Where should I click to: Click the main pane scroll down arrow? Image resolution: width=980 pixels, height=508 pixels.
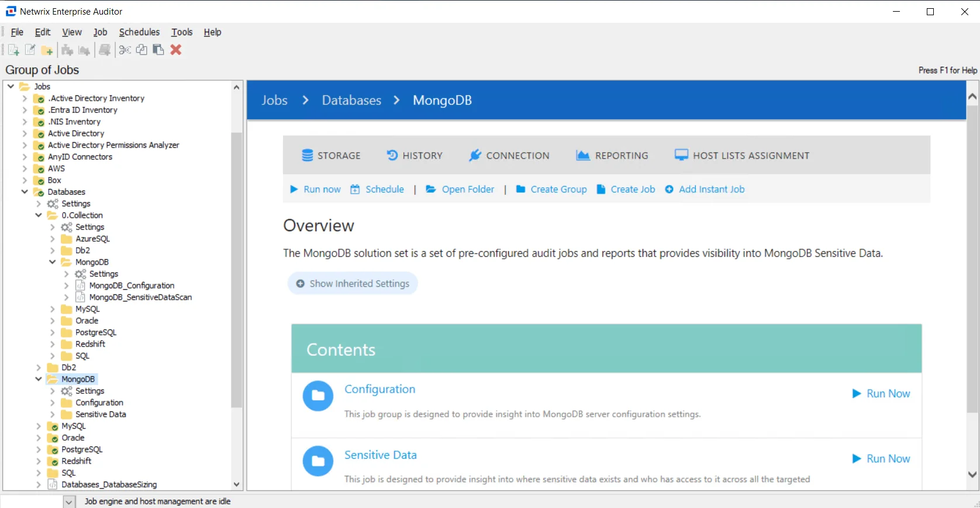coord(972,475)
